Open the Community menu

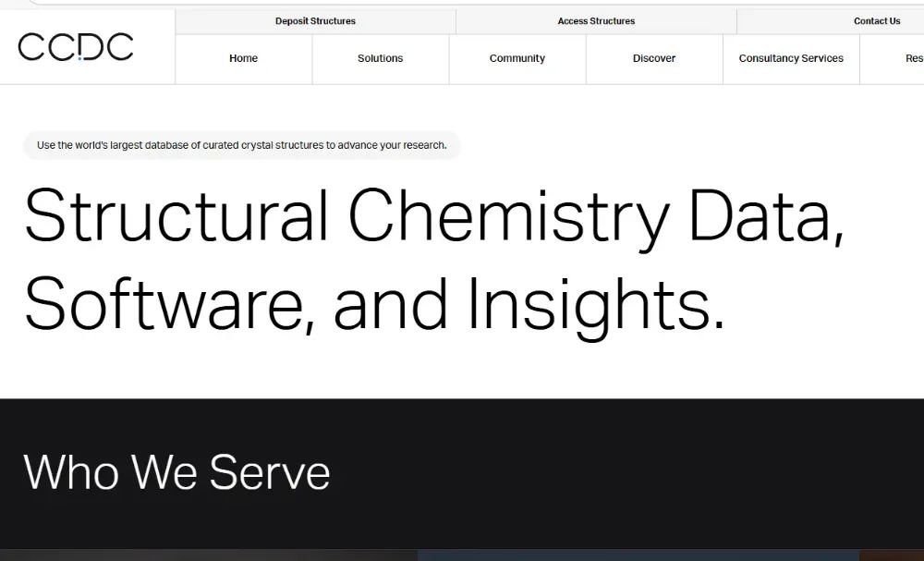tap(517, 58)
